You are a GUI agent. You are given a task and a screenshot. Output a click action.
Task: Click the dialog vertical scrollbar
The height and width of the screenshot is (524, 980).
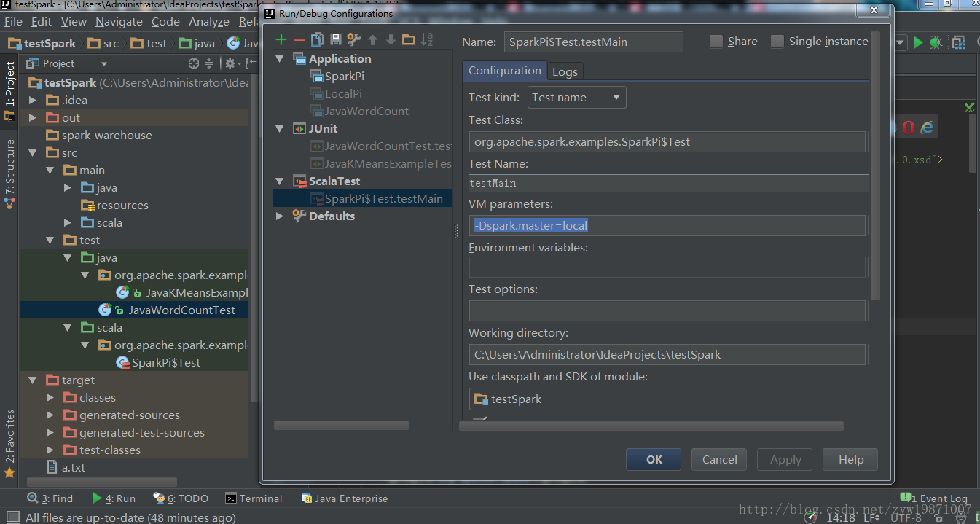click(876, 165)
